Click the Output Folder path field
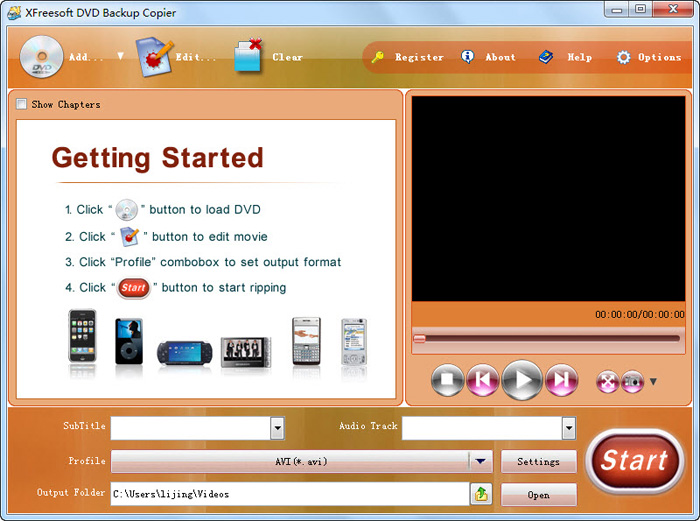This screenshot has width=700, height=521. pos(290,494)
